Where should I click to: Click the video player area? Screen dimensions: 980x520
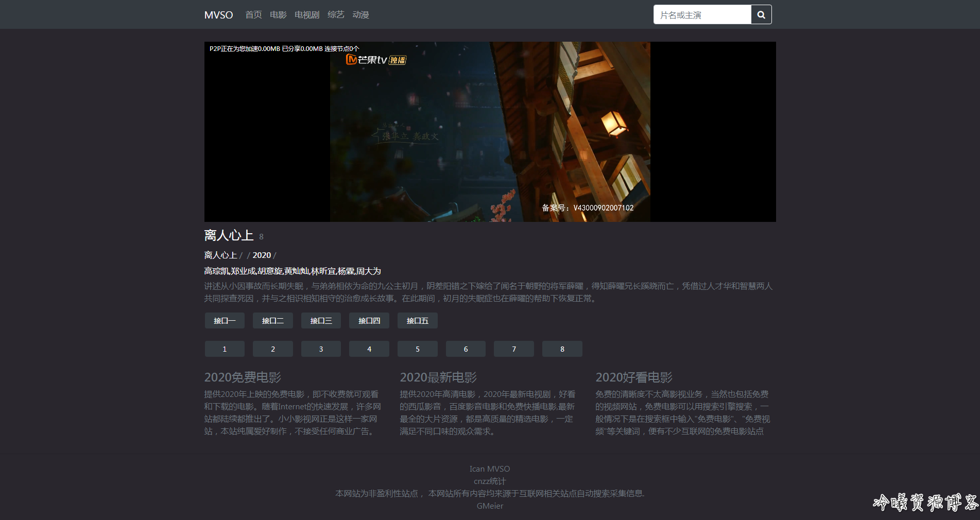[x=490, y=132]
